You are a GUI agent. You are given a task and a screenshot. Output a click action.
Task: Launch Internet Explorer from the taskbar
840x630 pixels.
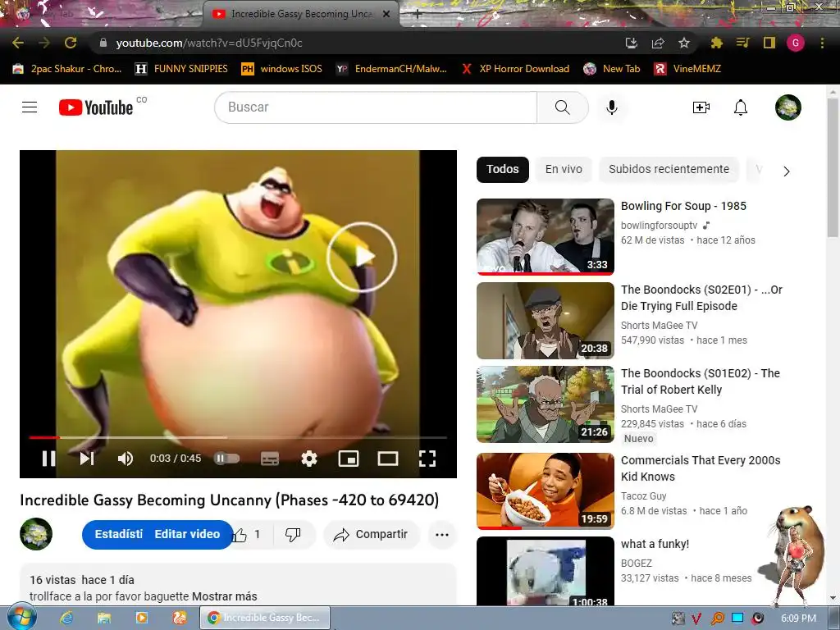point(66,618)
